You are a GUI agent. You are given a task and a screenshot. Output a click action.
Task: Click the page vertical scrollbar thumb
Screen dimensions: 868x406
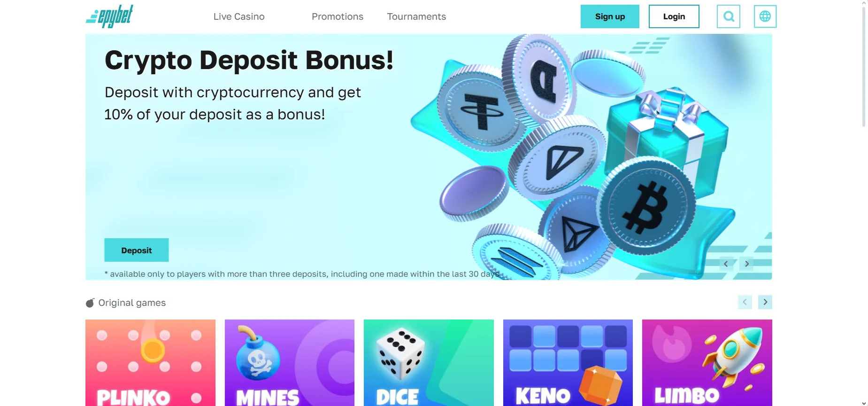pos(864,67)
